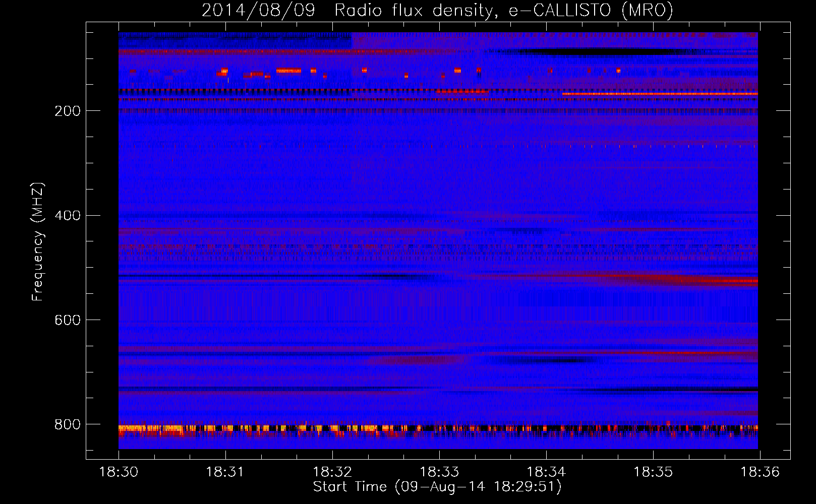
Task: Click the 200 frequency tick label
Action: click(x=67, y=111)
